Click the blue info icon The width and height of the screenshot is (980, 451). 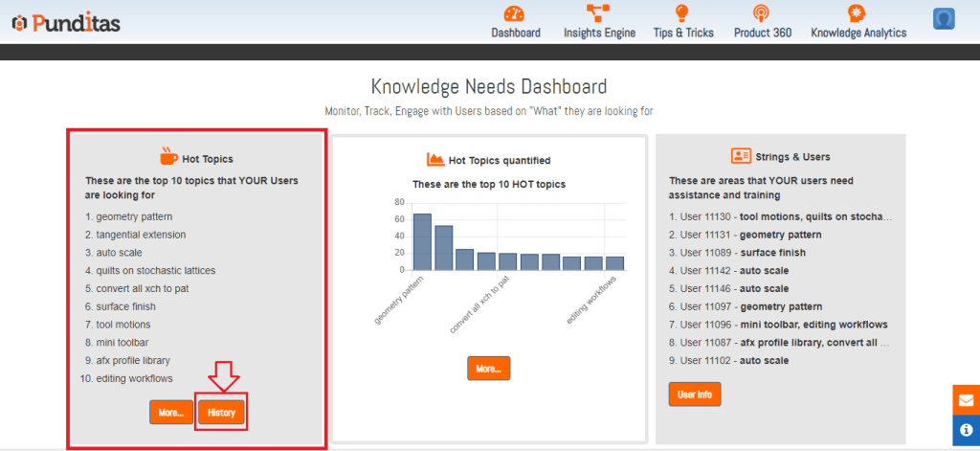pos(966,430)
